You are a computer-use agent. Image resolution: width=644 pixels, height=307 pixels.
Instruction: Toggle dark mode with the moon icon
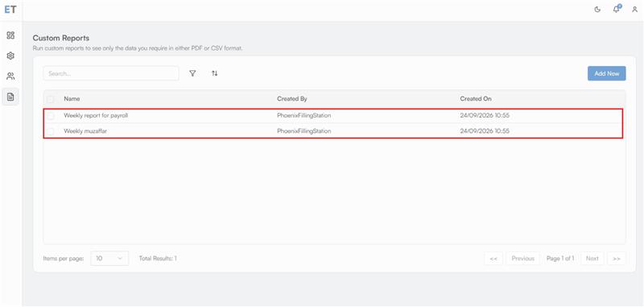[597, 10]
